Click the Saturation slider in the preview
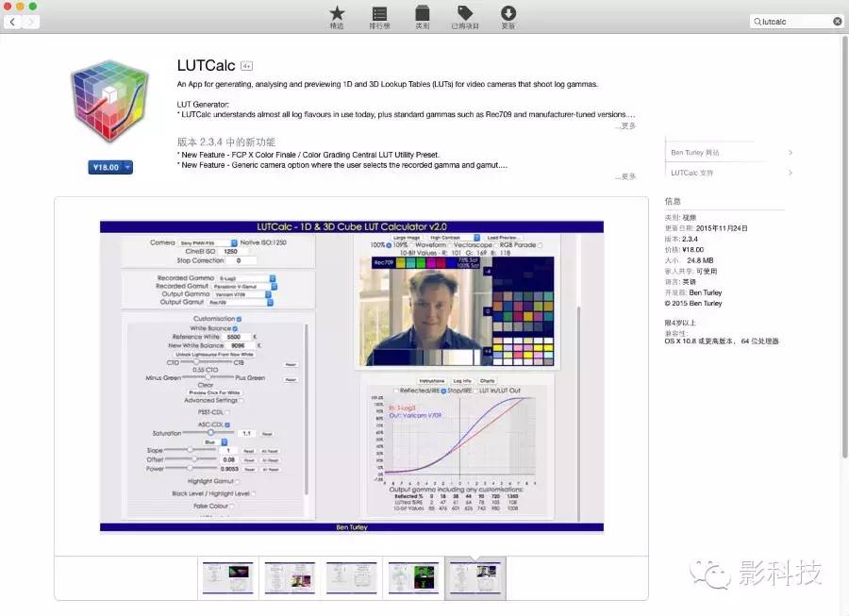 204,433
